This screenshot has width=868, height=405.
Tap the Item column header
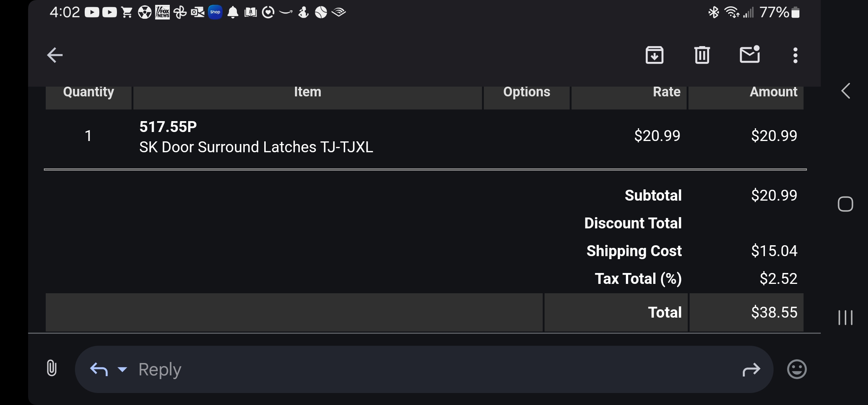307,92
